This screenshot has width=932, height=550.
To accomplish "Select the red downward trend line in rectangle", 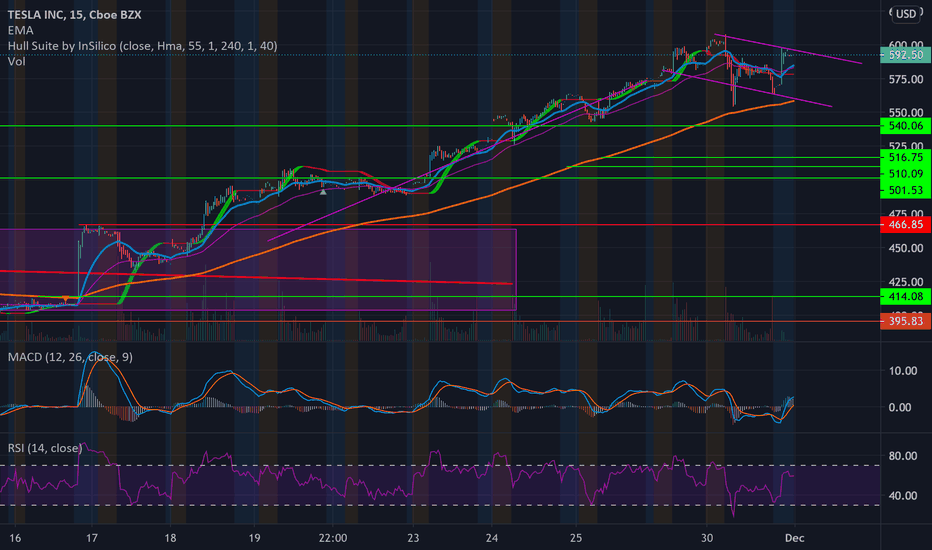I will click(256, 277).
